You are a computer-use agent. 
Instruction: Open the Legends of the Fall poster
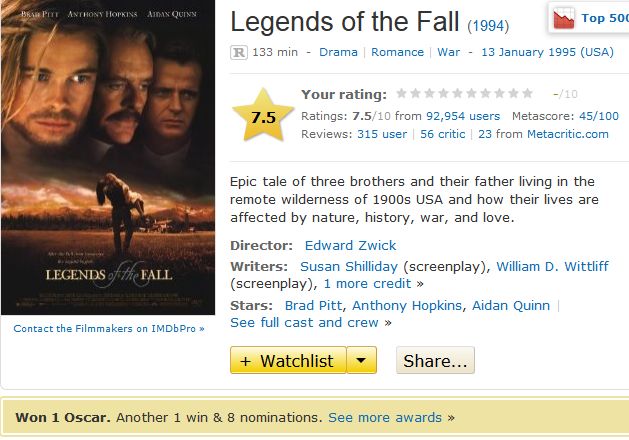tap(109, 160)
